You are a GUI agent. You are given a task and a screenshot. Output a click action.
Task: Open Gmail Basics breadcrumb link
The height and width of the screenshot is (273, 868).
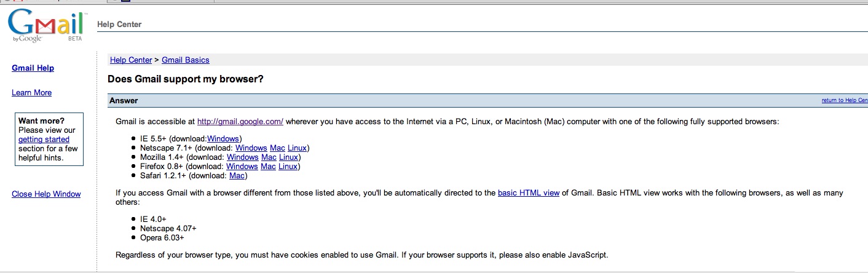[185, 60]
